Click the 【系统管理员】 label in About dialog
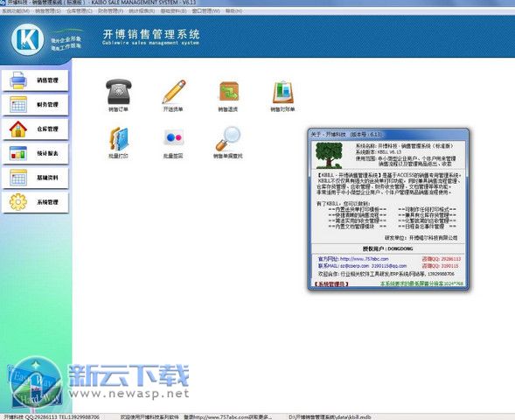The width and height of the screenshot is (515, 420). tap(331, 283)
